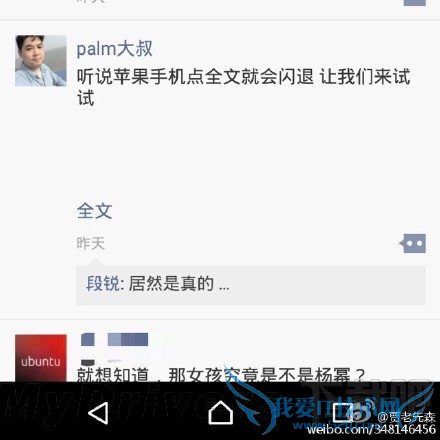Screen dimensions: 440x440
Task: Tap the blurred username beside ubuntu avatar
Action: pyautogui.click(x=114, y=339)
